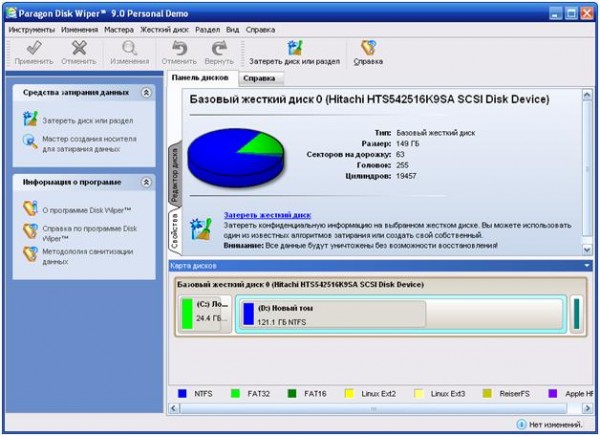
Task: Open the Справка toolbar icon
Action: 368,48
